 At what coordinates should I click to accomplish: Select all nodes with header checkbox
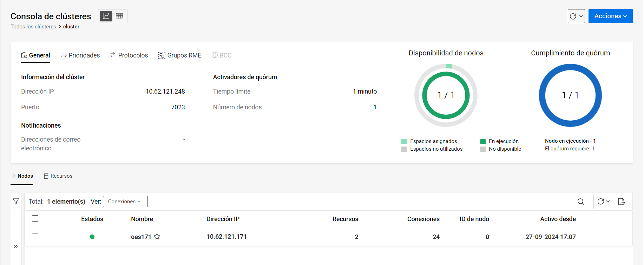35,219
